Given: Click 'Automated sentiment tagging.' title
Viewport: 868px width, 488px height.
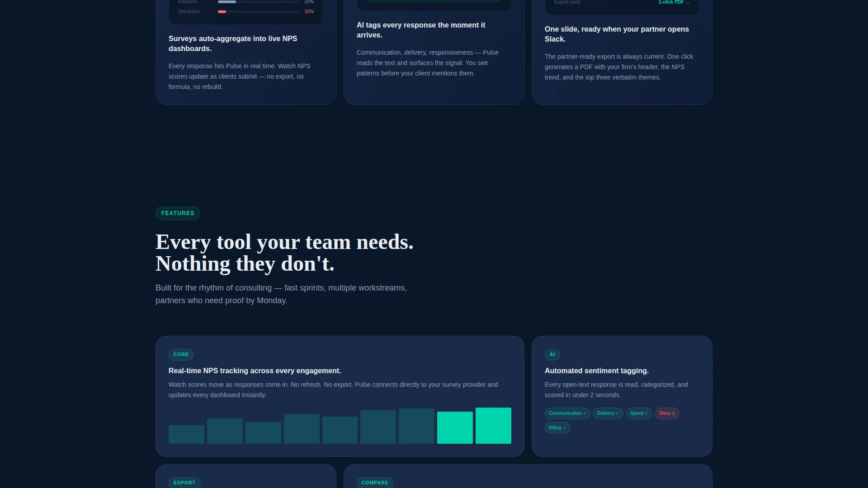Looking at the screenshot, I should pos(597,371).
